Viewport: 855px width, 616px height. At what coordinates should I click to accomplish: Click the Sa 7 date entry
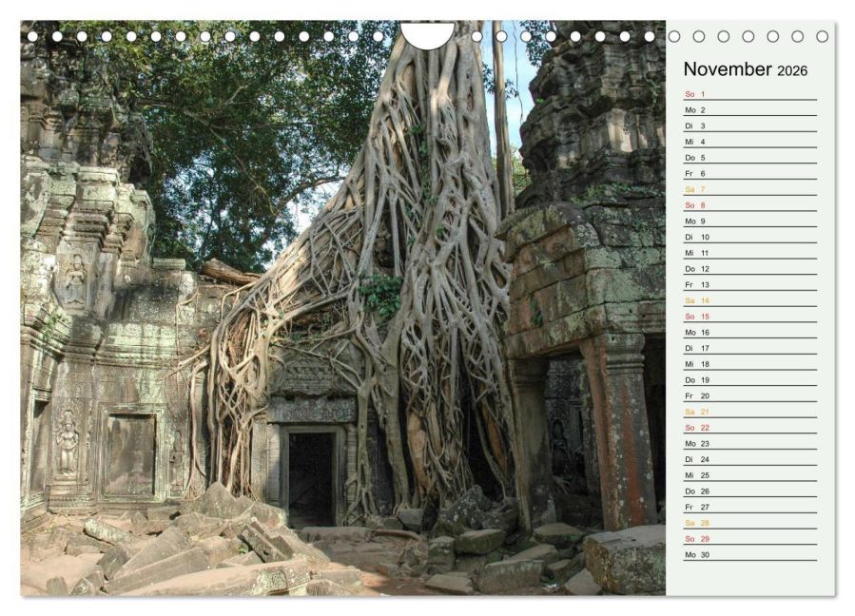pos(750,189)
